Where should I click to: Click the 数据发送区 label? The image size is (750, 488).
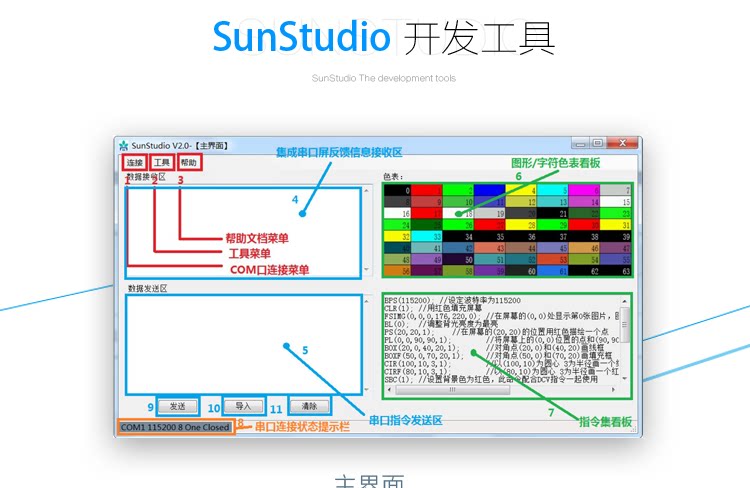pos(147,288)
